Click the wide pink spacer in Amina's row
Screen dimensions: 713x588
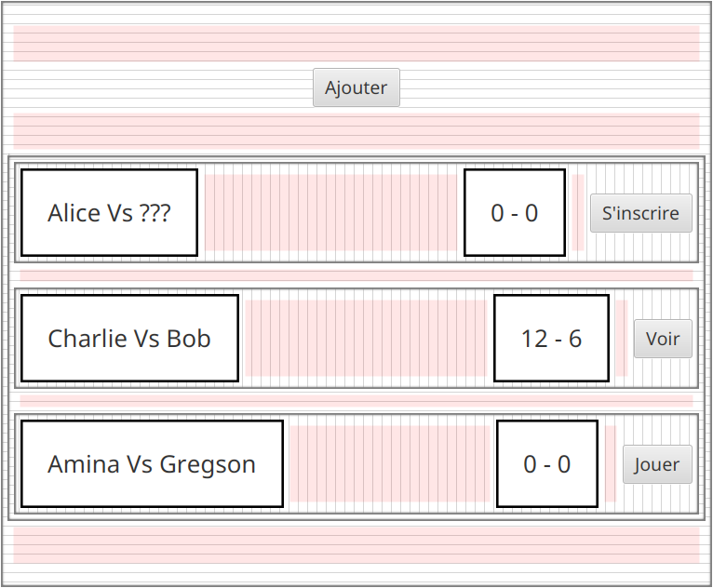pyautogui.click(x=389, y=464)
